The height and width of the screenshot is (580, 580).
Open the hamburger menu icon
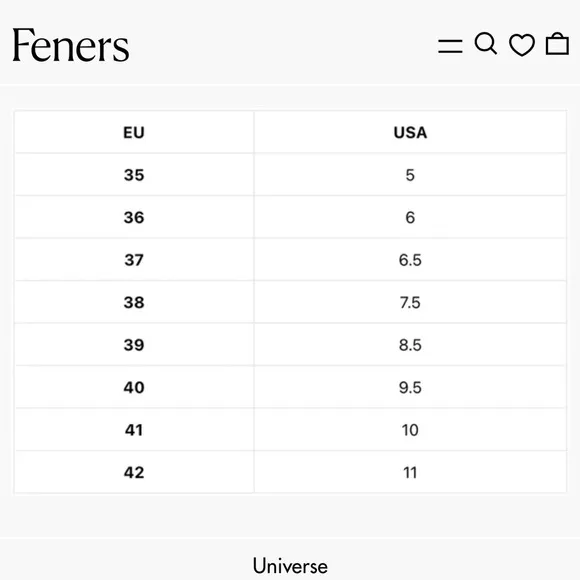450,46
